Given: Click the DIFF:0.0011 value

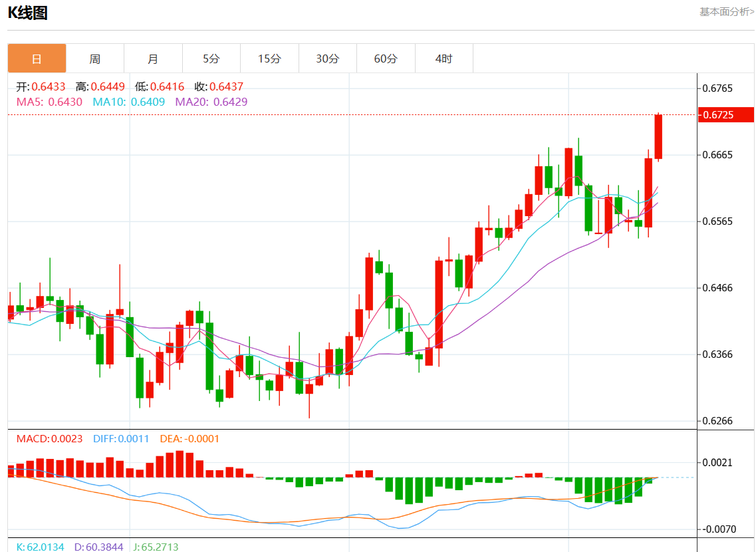Looking at the screenshot, I should 121,439.
